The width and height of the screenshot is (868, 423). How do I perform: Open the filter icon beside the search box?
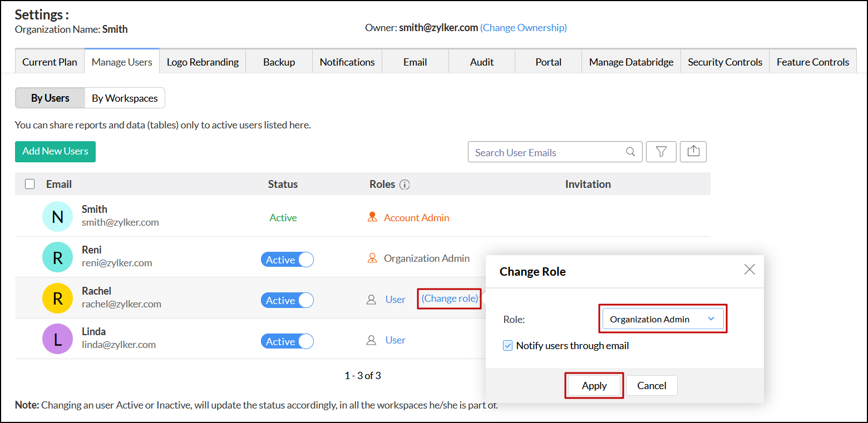point(661,151)
